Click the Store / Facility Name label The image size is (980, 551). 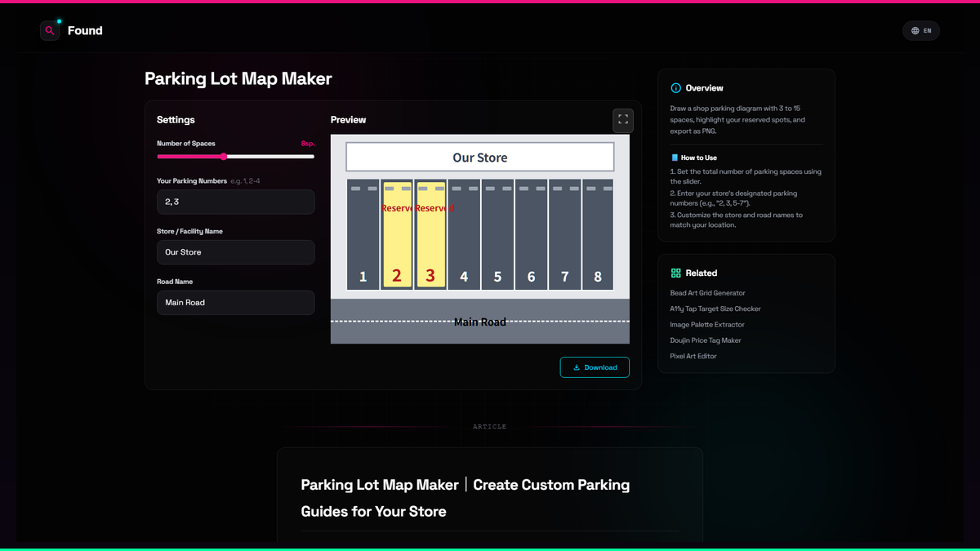coord(189,232)
